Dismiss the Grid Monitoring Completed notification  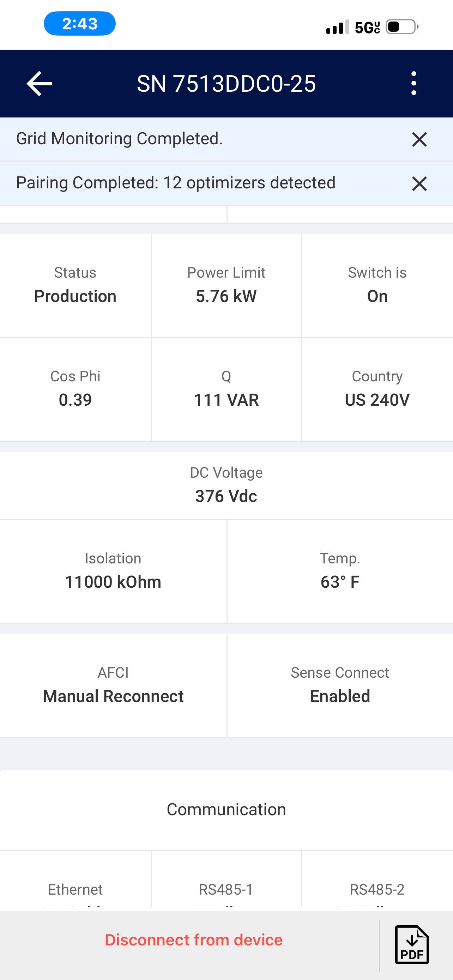point(419,140)
